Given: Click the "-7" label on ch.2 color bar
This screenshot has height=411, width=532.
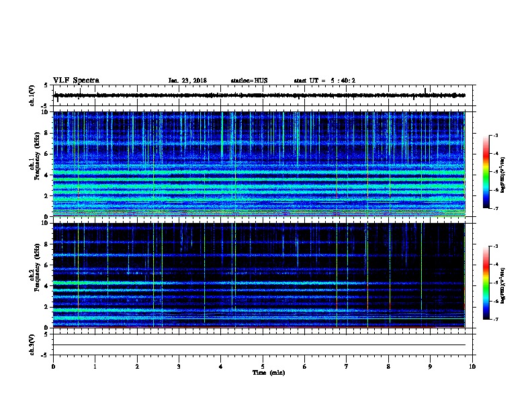Looking at the screenshot, I should [495, 320].
